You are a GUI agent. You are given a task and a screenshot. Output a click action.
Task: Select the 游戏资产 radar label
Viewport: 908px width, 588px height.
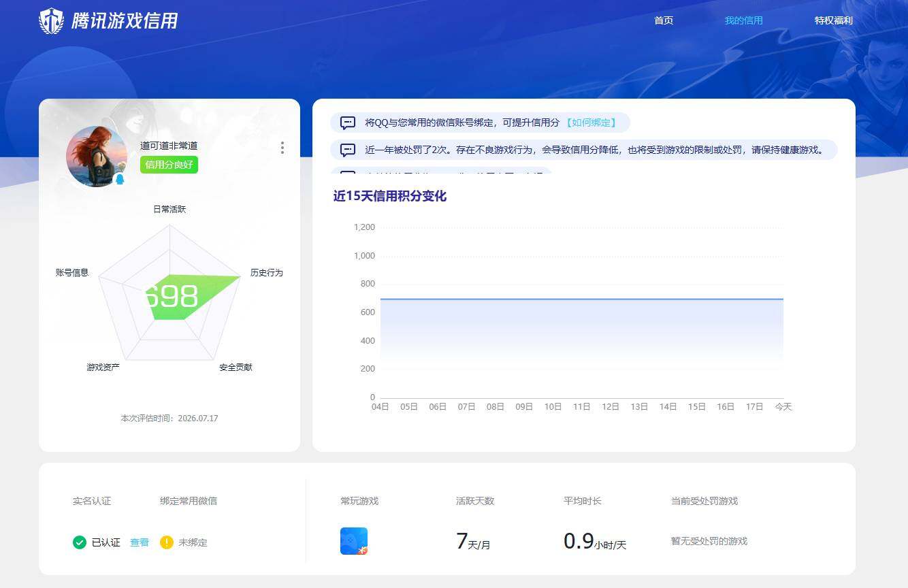pos(103,367)
